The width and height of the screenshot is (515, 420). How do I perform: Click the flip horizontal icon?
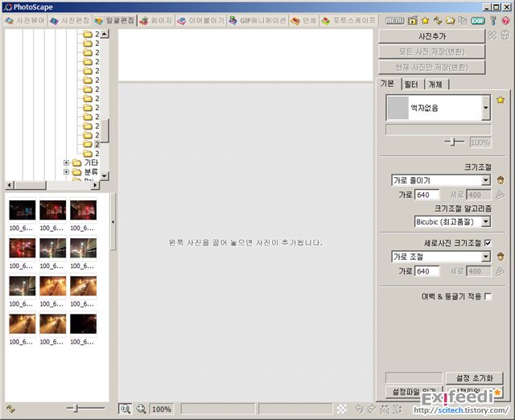pyautogui.click(x=385, y=409)
